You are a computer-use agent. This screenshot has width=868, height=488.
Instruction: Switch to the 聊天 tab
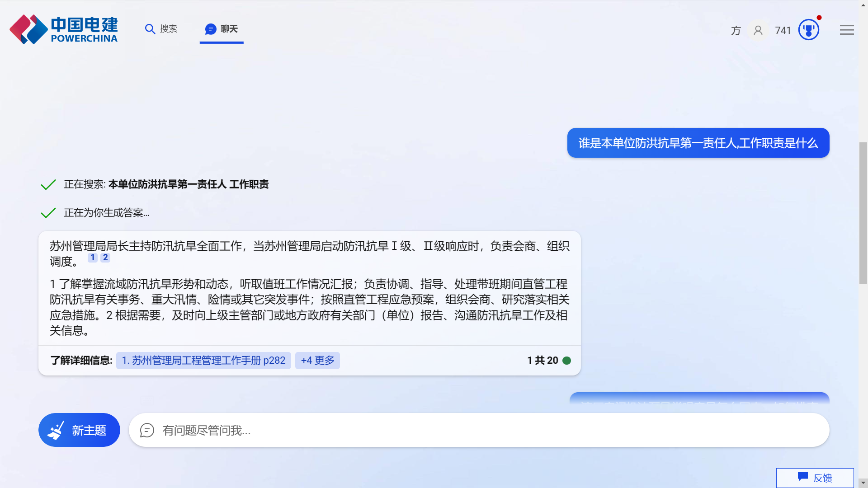pyautogui.click(x=222, y=29)
